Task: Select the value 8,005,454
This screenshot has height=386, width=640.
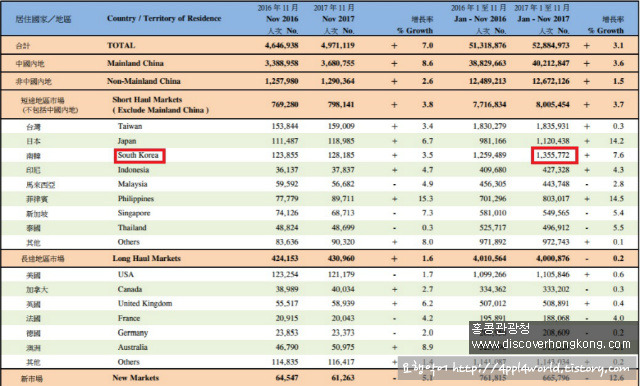Action: coord(553,104)
